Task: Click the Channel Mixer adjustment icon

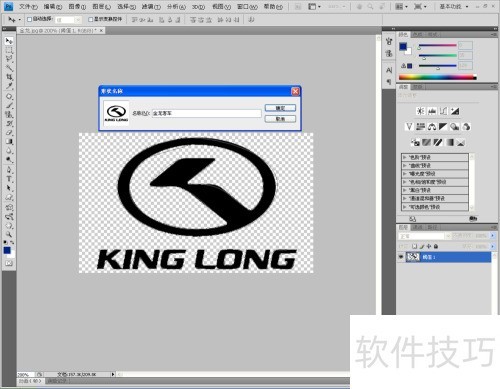Action: click(466, 127)
